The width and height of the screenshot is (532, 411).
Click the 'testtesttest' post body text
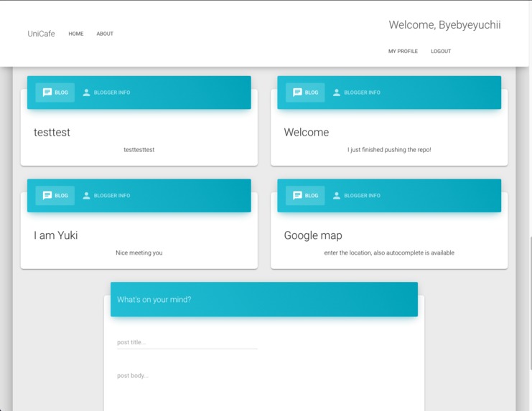click(x=139, y=150)
